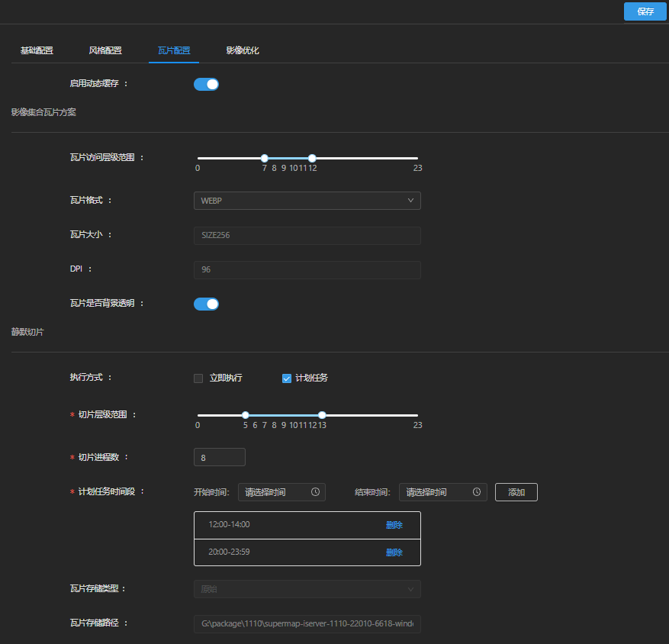669x644 pixels.
Task: Switch to the 基础配置 tab
Action: (x=37, y=50)
